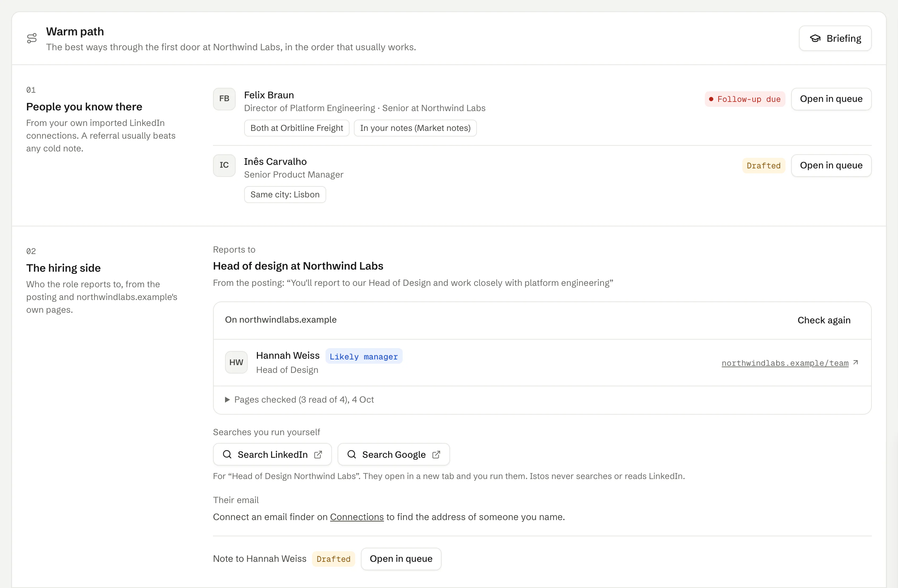The image size is (898, 588).
Task: Click the HW avatar for Hannah Weiss
Action: (x=236, y=362)
